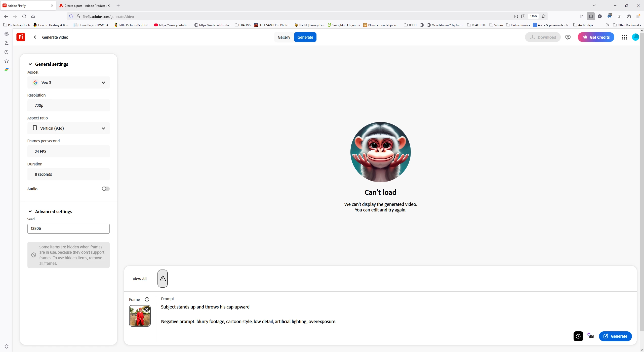
Task: Switch to the Gallery tab
Action: pyautogui.click(x=284, y=37)
